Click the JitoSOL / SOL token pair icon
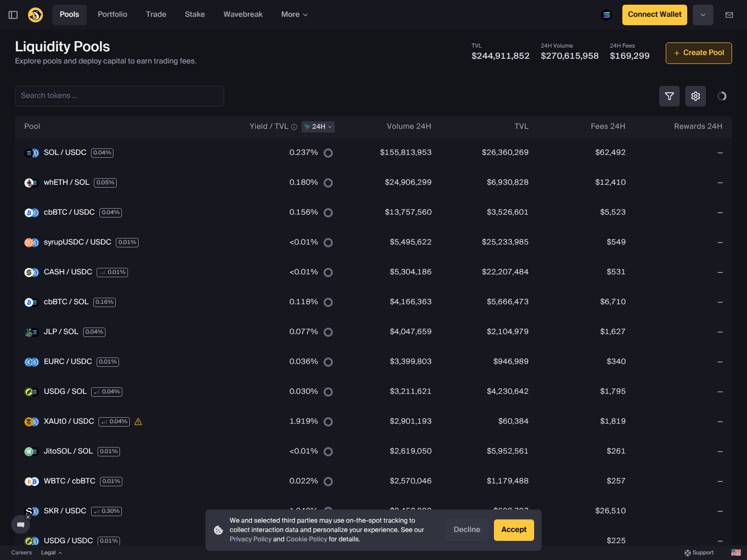The height and width of the screenshot is (560, 747). pyautogui.click(x=31, y=452)
